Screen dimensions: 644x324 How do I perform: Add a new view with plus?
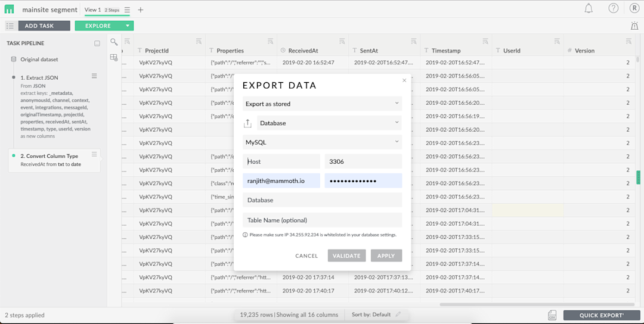tap(141, 10)
